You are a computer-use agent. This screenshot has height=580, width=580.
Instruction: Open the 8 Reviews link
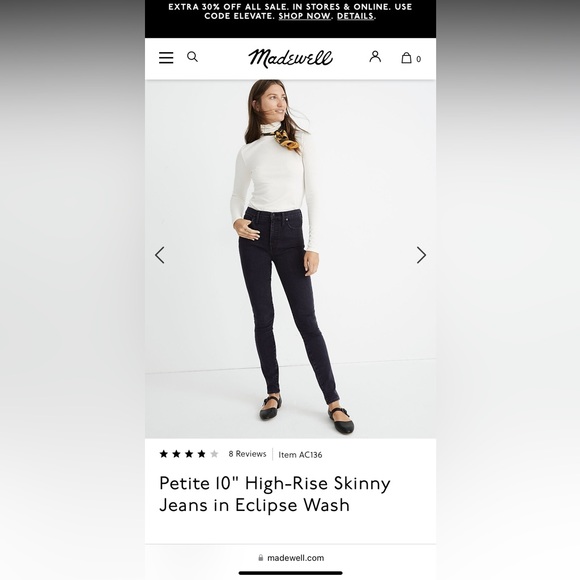point(247,454)
